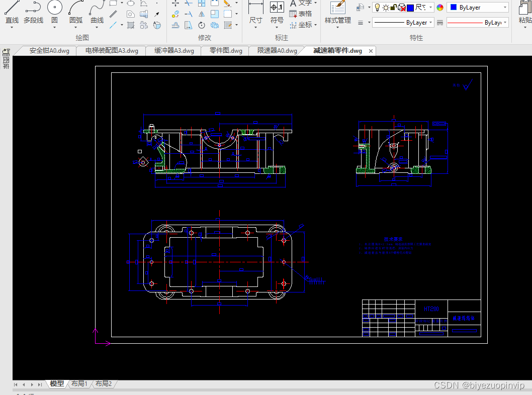Click the hatch edit icon in 修改
Screen dimensions: 532x395
pyautogui.click(x=228, y=25)
